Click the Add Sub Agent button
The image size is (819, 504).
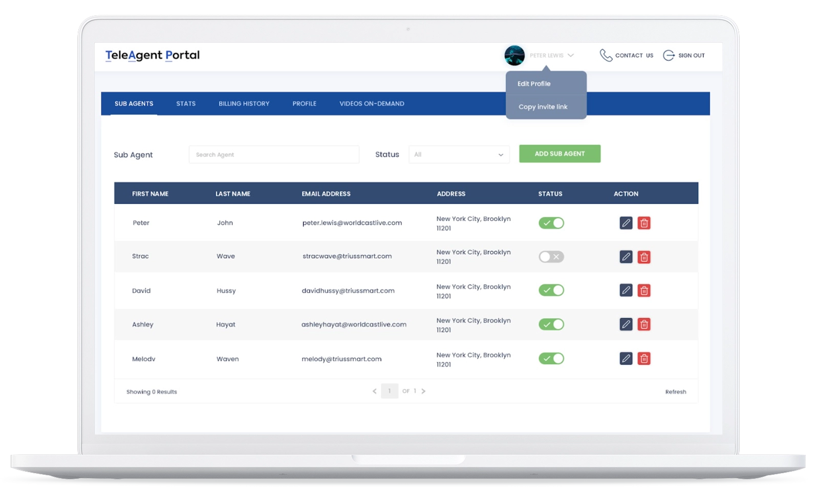pyautogui.click(x=560, y=154)
